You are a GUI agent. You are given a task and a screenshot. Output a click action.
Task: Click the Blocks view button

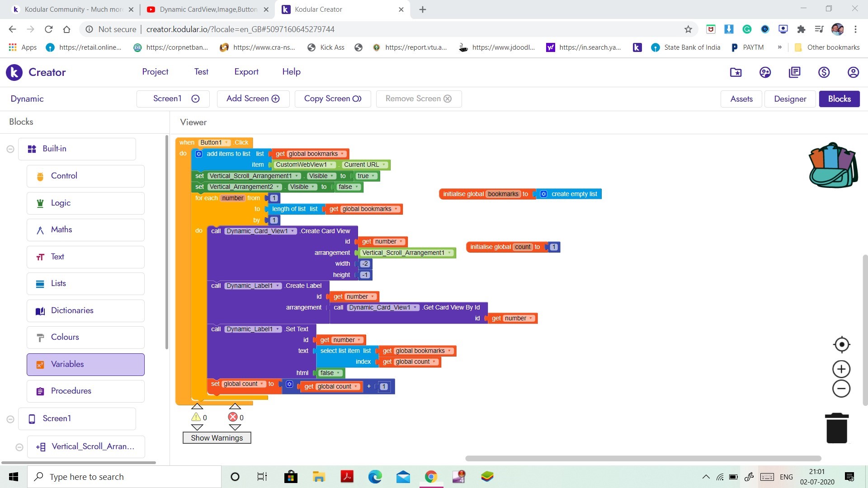pyautogui.click(x=839, y=99)
